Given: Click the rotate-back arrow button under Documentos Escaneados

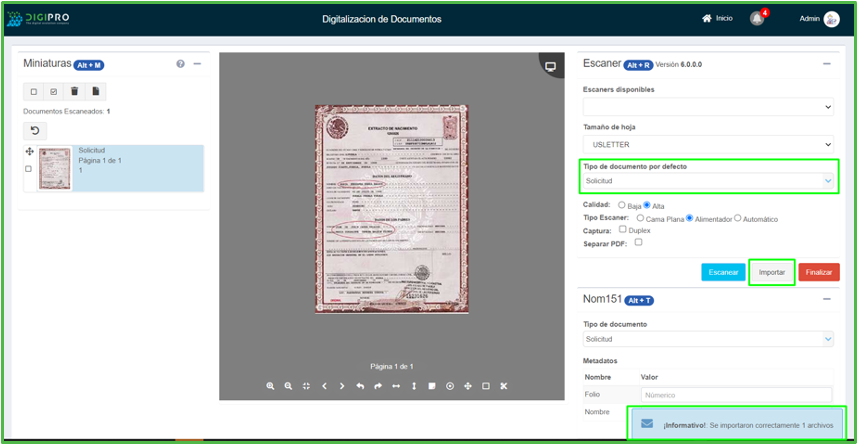Looking at the screenshot, I should click(x=34, y=131).
